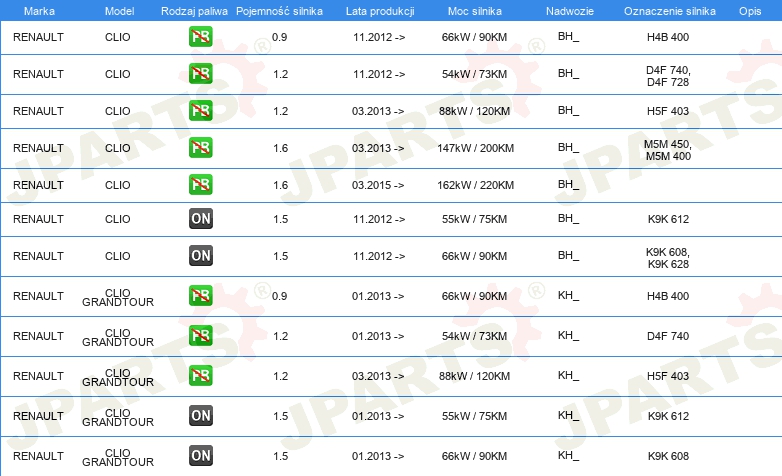
Task: Select petrol icon for Clio 1.6 147kW
Action: (x=200, y=147)
